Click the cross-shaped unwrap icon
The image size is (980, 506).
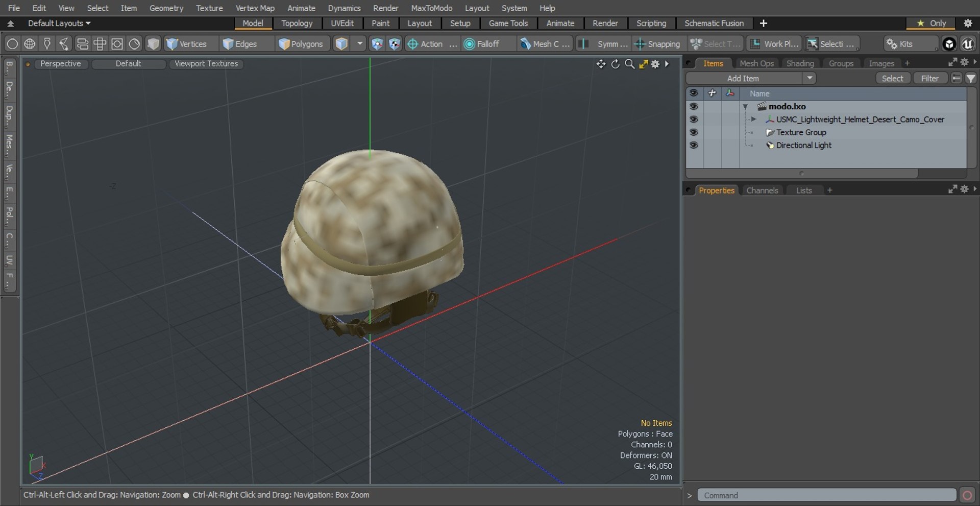click(100, 44)
